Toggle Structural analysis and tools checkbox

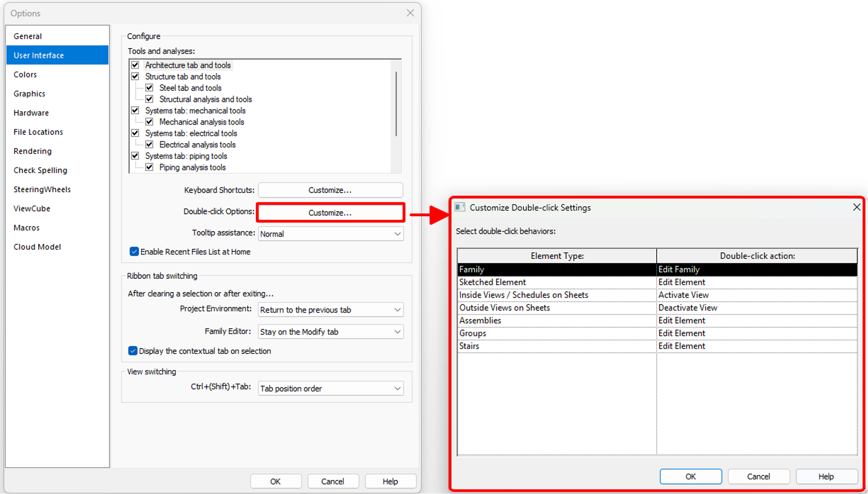pos(149,99)
